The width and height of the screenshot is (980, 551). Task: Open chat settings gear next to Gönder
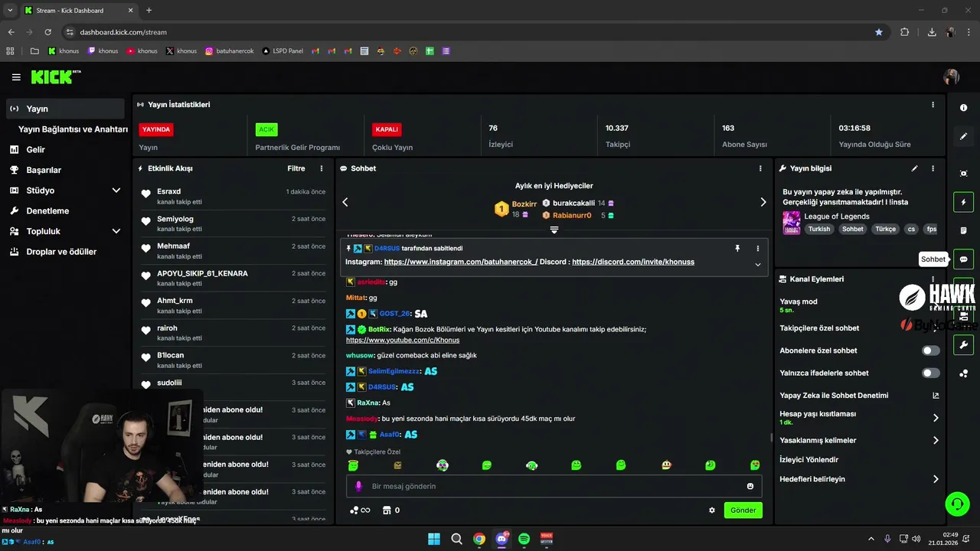coord(712,510)
